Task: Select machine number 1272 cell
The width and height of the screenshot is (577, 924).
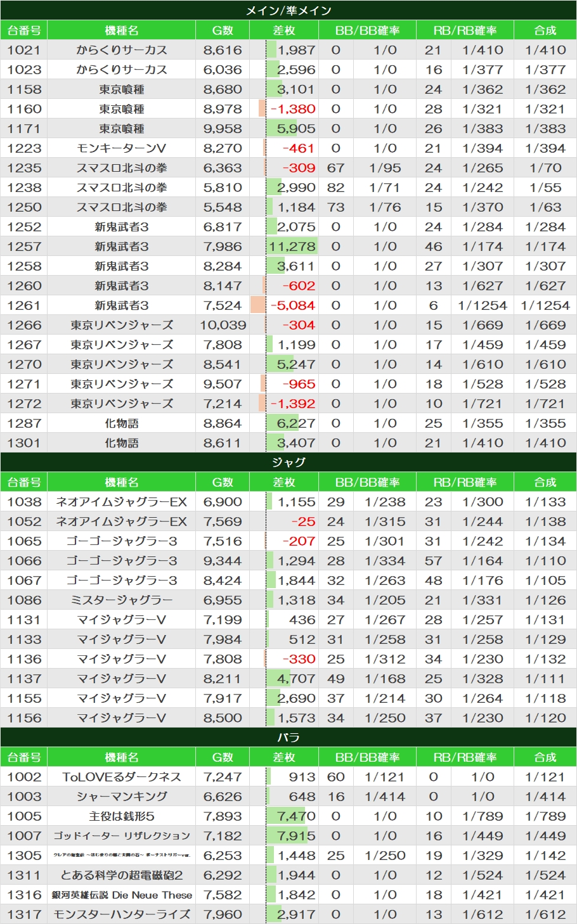Action: [24, 404]
